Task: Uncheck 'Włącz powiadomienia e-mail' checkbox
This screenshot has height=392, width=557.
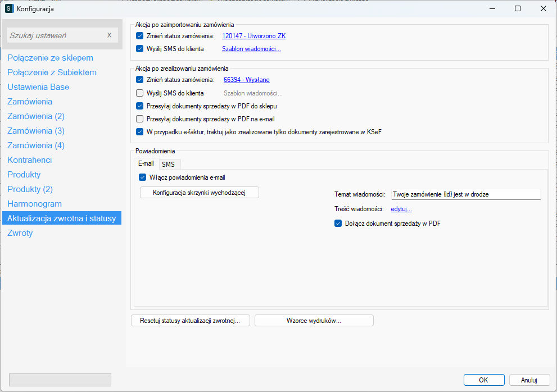Action: click(142, 177)
